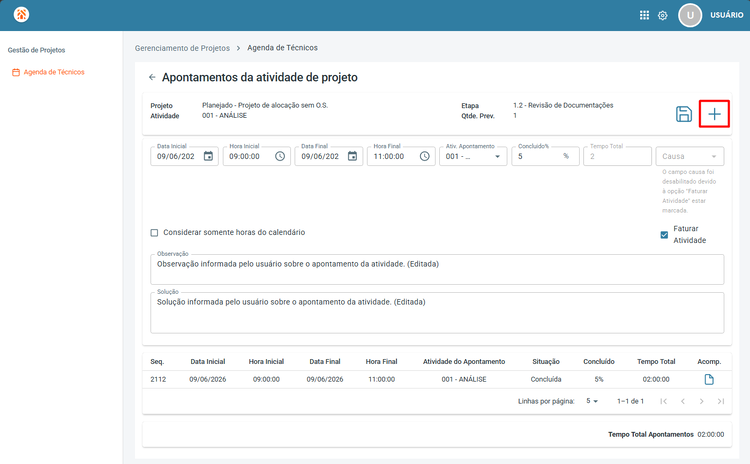Open clock picker for Hora Inicial
The width and height of the screenshot is (750, 464).
click(280, 156)
